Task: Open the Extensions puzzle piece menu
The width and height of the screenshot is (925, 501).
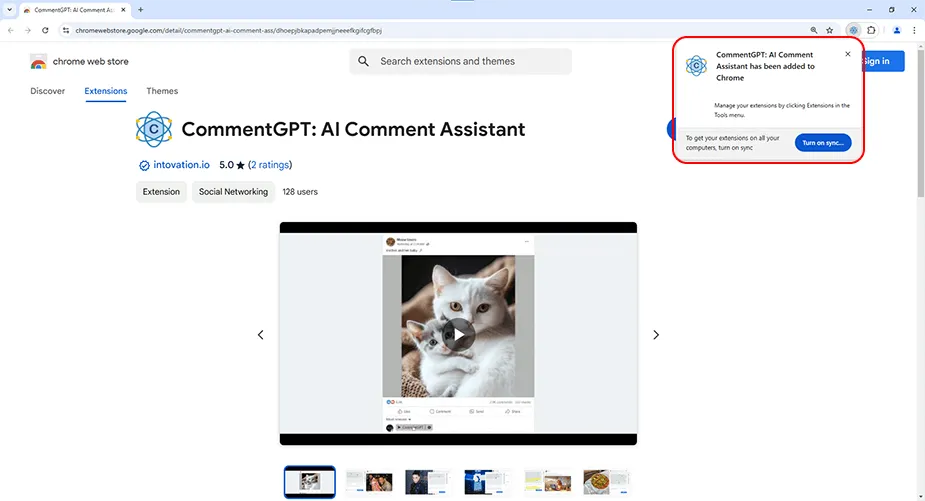Action: point(871,30)
